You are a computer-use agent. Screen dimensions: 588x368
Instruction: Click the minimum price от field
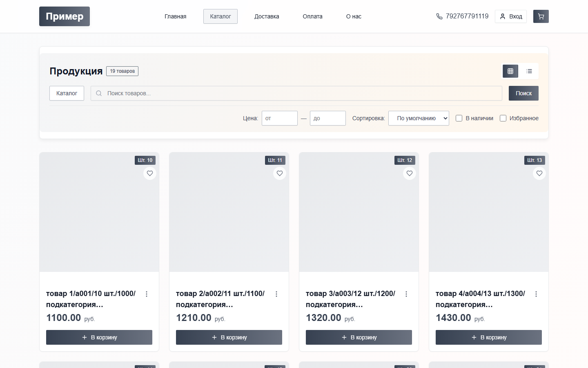pos(280,118)
